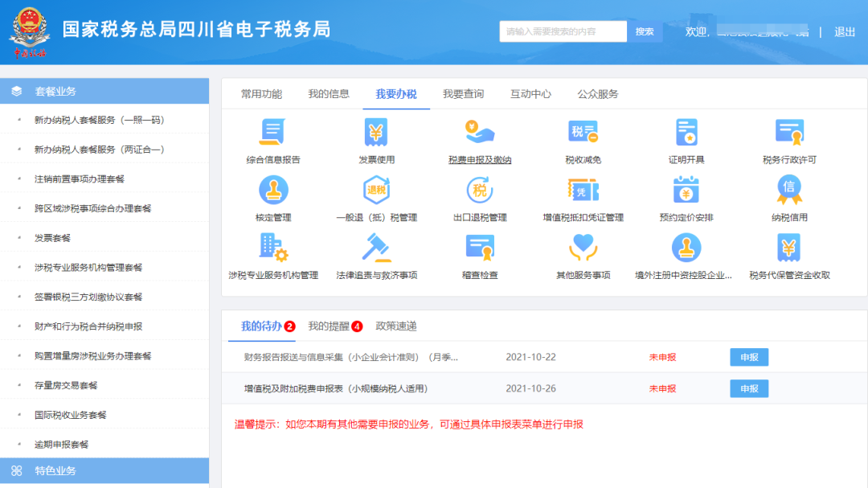Click the 搜索 button

click(645, 31)
